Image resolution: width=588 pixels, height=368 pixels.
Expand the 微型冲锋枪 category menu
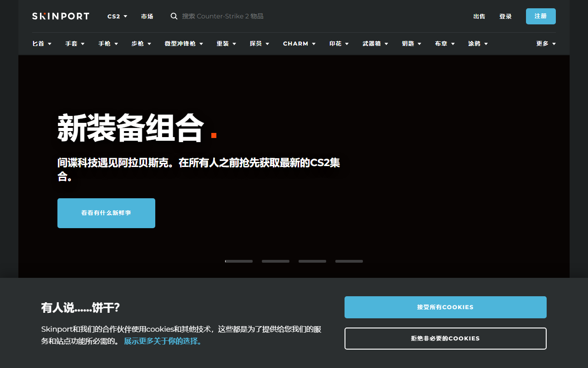click(x=184, y=44)
